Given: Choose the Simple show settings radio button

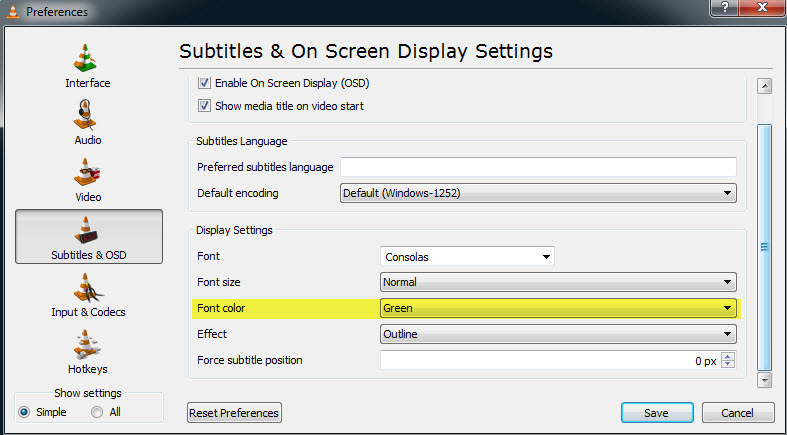Looking at the screenshot, I should tap(25, 411).
